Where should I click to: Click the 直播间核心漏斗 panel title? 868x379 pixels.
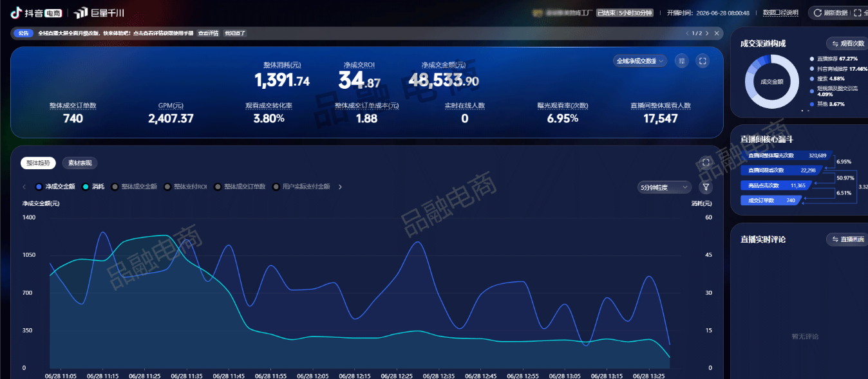coord(766,139)
